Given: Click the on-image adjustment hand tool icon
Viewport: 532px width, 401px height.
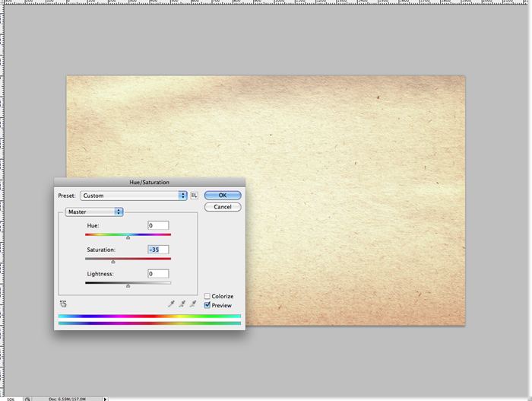Looking at the screenshot, I should (63, 304).
